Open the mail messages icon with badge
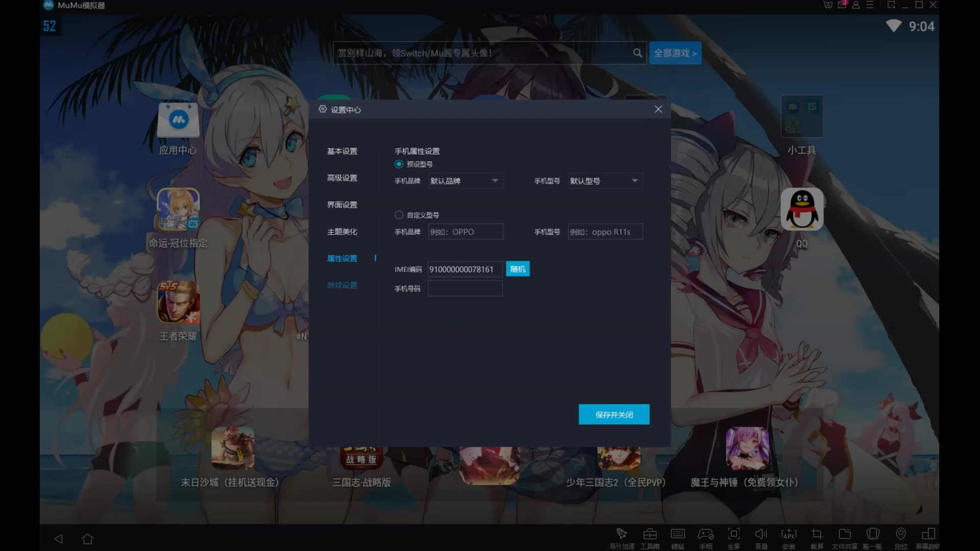Viewport: 980px width, 551px height. [x=842, y=5]
